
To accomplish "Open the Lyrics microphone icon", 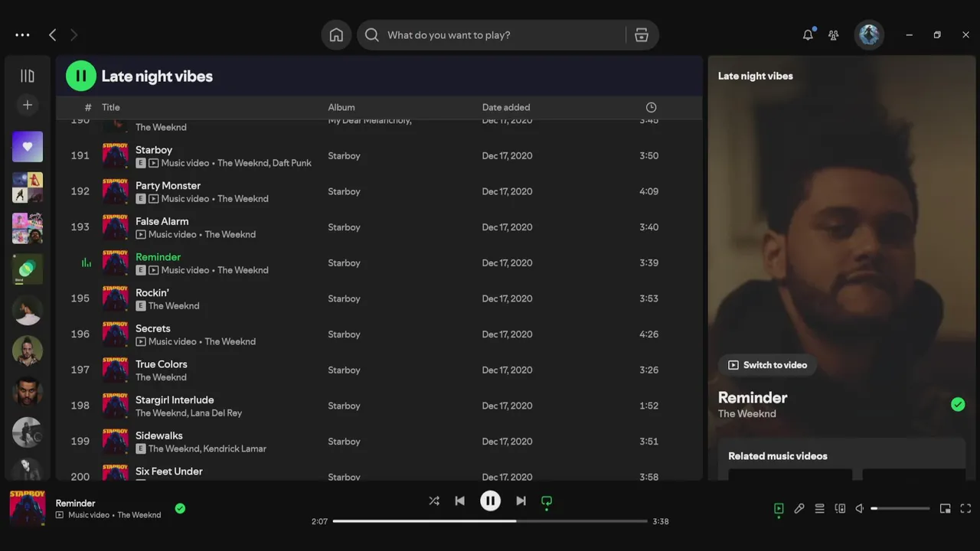I will 799,508.
